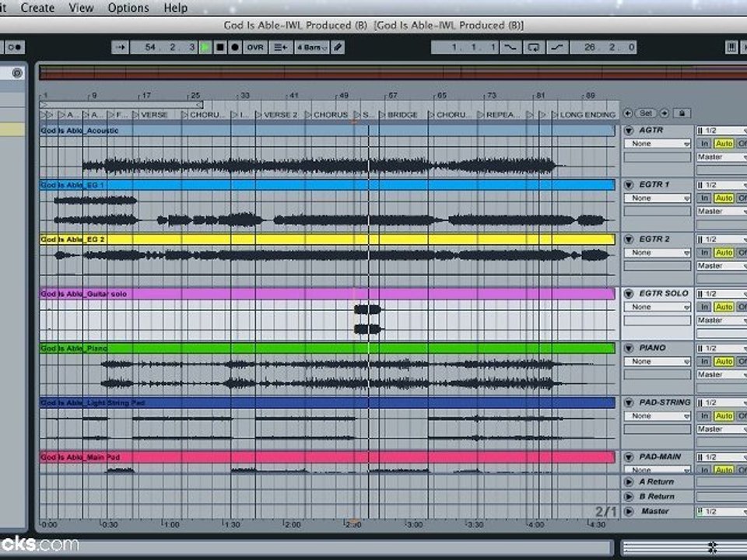The width and height of the screenshot is (747, 560).
Task: Click the Record button in transport
Action: [235, 47]
